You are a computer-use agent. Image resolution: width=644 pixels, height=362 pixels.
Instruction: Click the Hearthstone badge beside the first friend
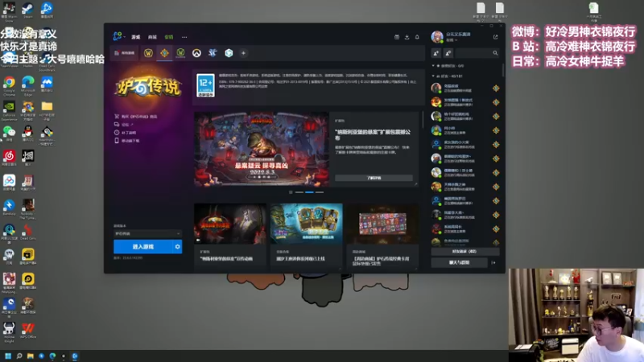(x=496, y=88)
